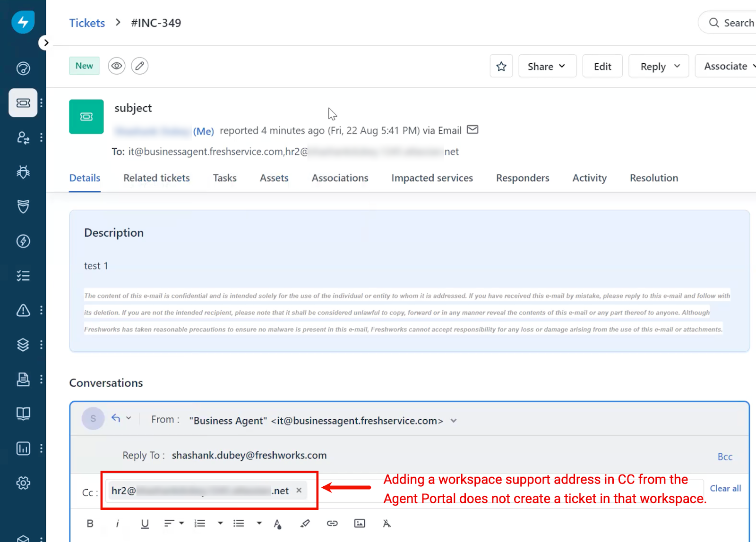This screenshot has width=756, height=542.
Task: Click the pencil edit icon near New
Action: (x=139, y=66)
